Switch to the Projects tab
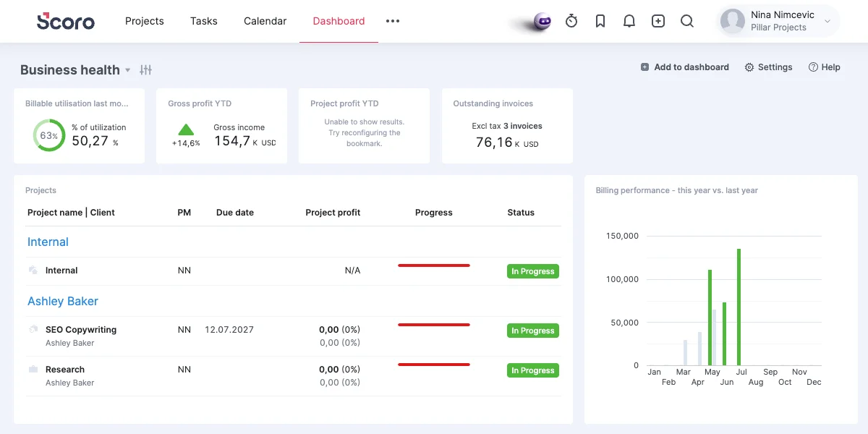 [145, 21]
